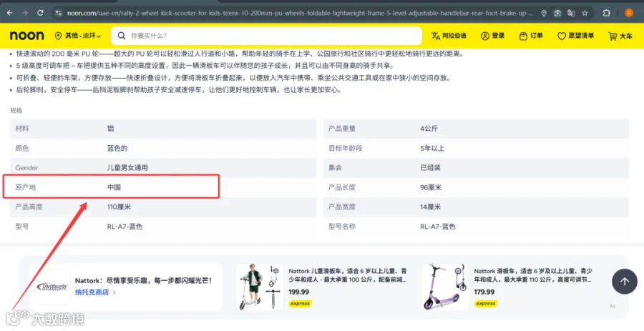Open Nattork 滑板车 110 公斤 product title
This screenshot has width=644, height=331.
[x=534, y=275]
